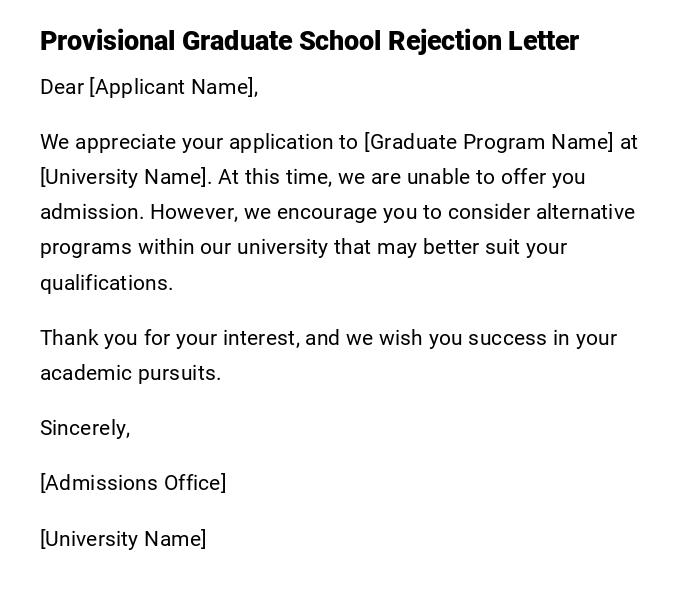Click the text "academic pursuits."
This screenshot has width=700, height=601.
click(130, 373)
